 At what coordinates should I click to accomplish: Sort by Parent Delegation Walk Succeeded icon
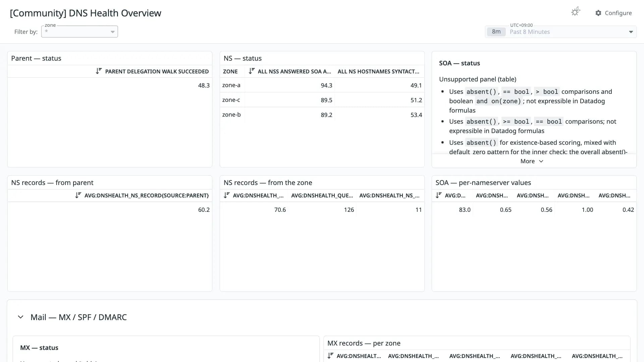click(99, 71)
